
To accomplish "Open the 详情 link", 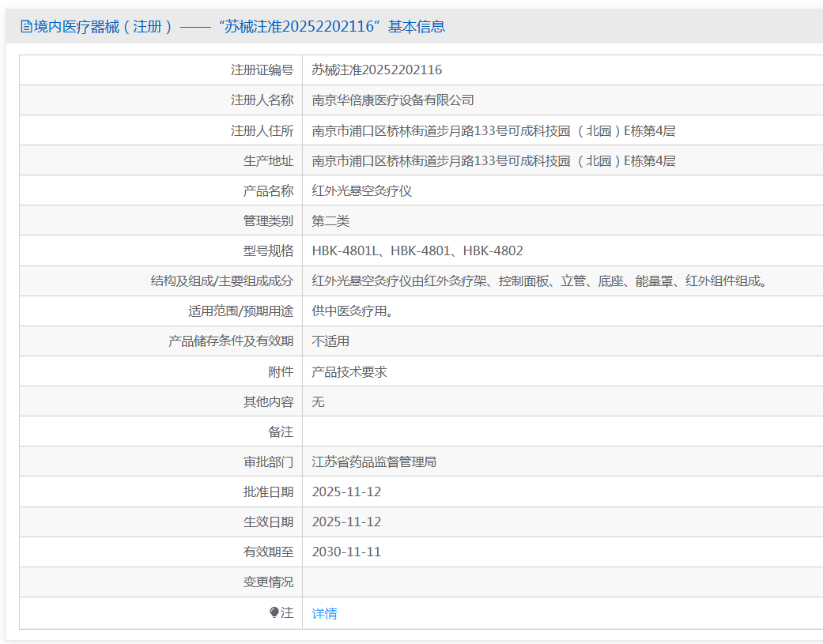I will pos(324,613).
